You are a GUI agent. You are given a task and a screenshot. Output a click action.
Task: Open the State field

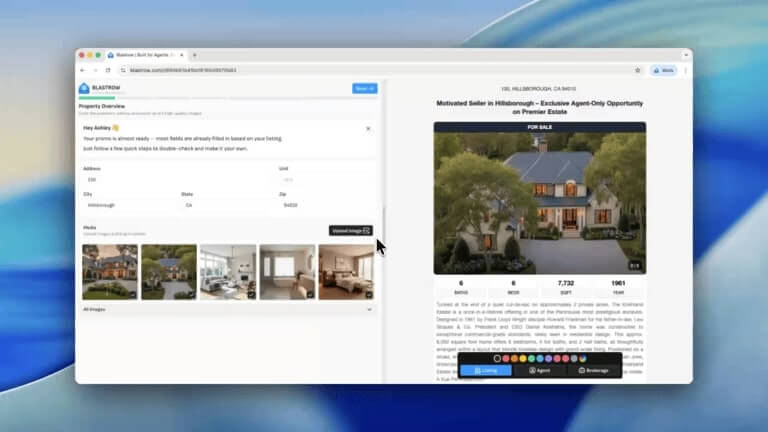(225, 204)
